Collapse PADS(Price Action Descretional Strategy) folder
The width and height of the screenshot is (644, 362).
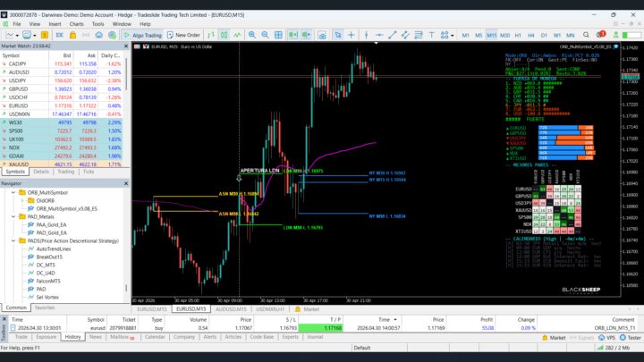point(13,240)
